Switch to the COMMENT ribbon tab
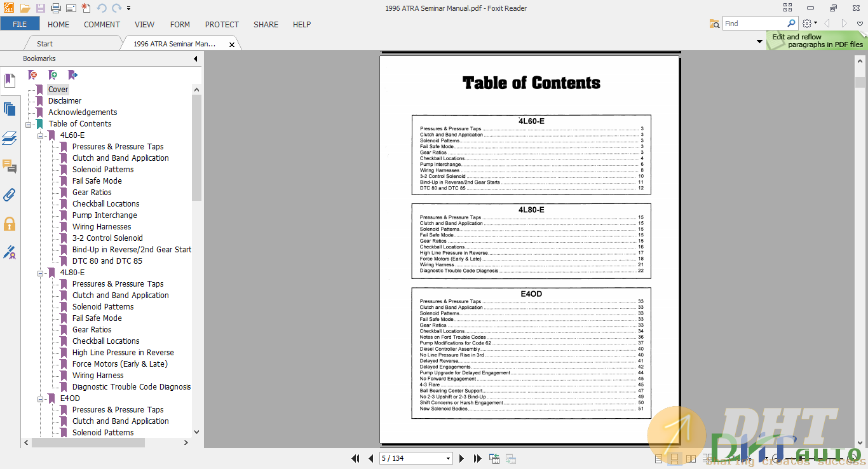The image size is (868, 469). point(102,24)
